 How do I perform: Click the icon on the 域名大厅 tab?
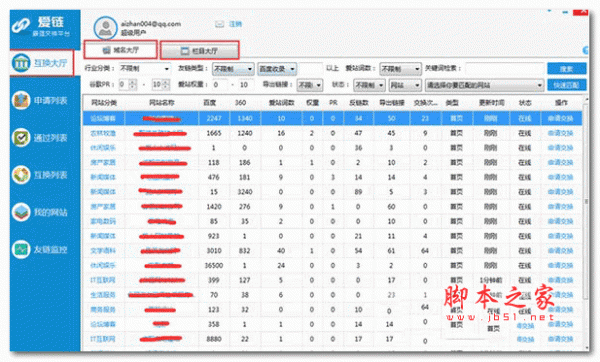106,50
